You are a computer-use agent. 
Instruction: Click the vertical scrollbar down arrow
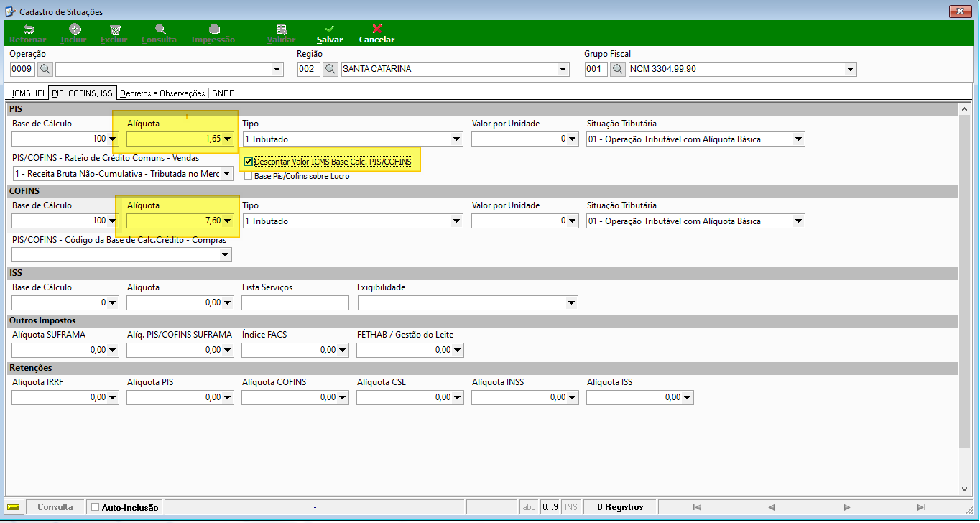click(x=965, y=489)
